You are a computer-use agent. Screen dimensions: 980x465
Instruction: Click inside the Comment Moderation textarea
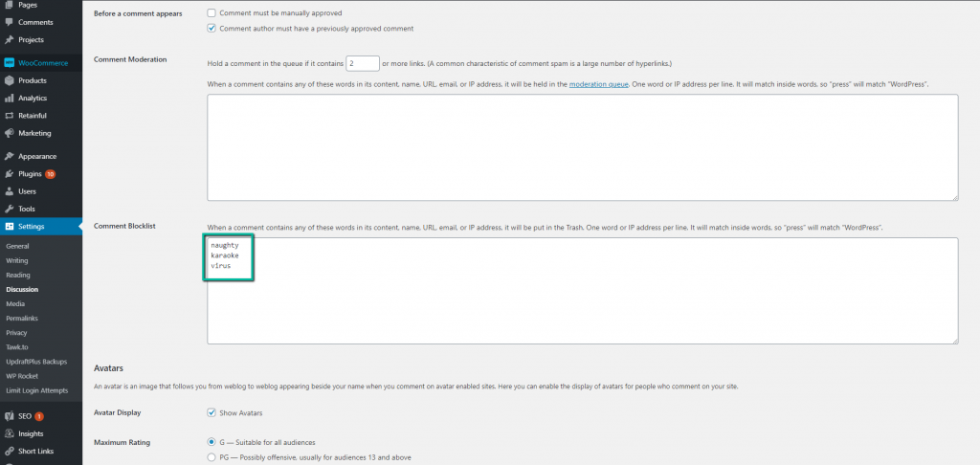(x=583, y=147)
